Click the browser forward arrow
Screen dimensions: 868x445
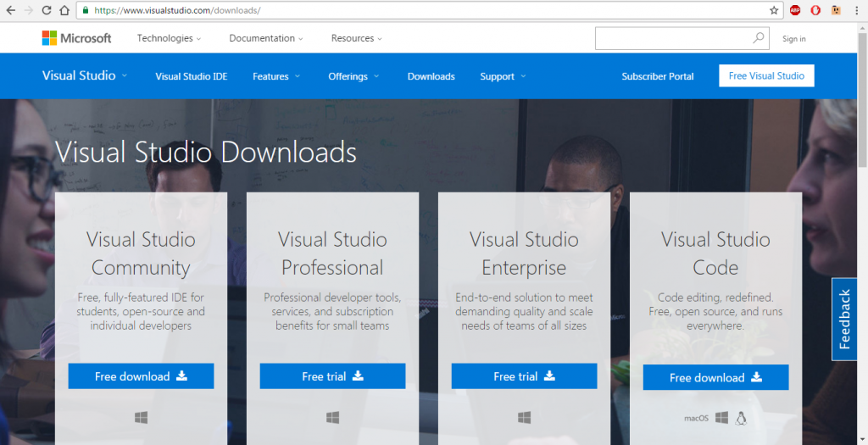coord(28,10)
